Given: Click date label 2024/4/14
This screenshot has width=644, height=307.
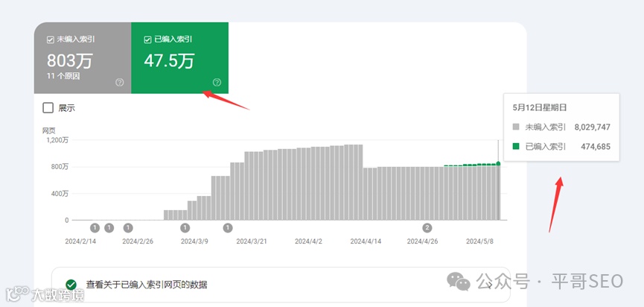Looking at the screenshot, I should (x=366, y=241).
